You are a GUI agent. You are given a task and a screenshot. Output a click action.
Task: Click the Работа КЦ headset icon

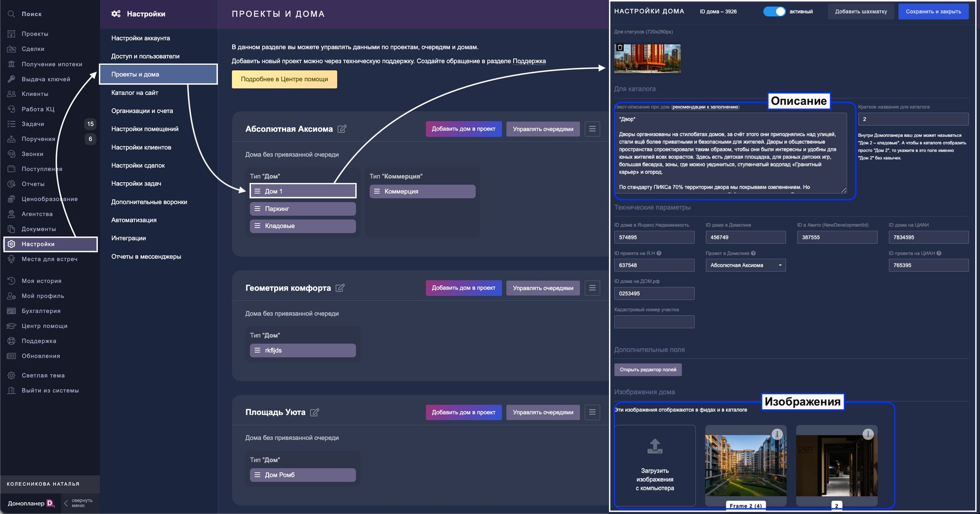point(11,109)
